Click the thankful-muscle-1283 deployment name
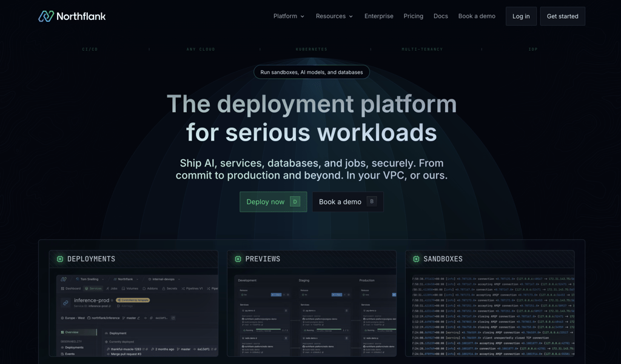 (x=126, y=349)
